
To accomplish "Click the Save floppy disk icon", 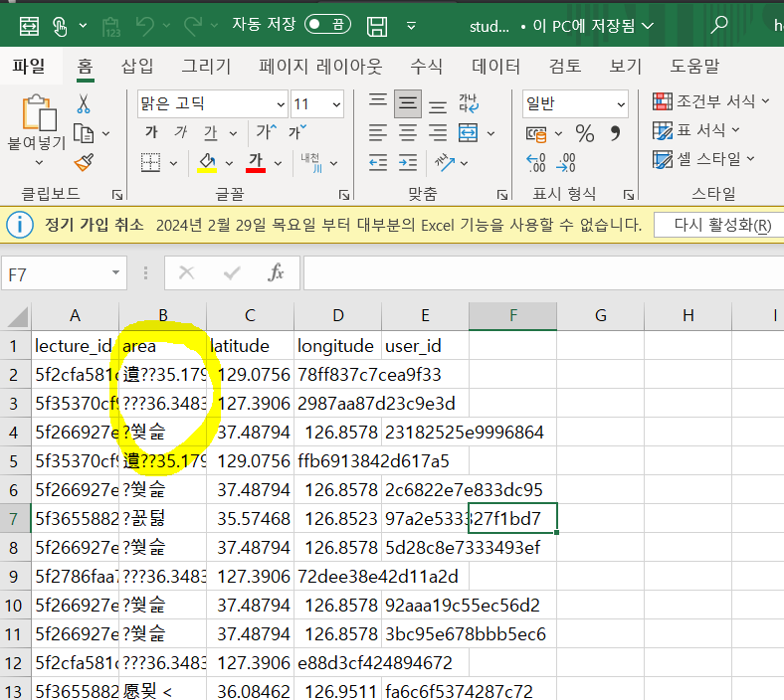I will 376,26.
